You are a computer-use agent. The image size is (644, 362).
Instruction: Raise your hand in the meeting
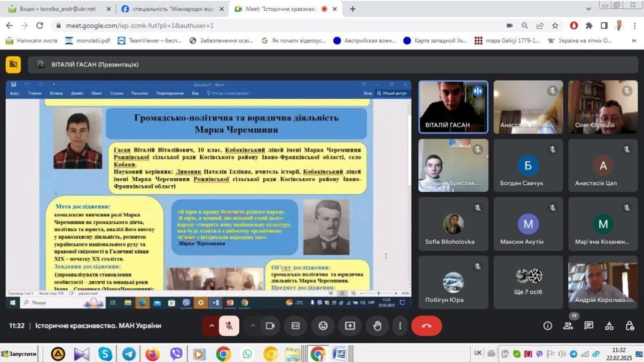pos(377,326)
